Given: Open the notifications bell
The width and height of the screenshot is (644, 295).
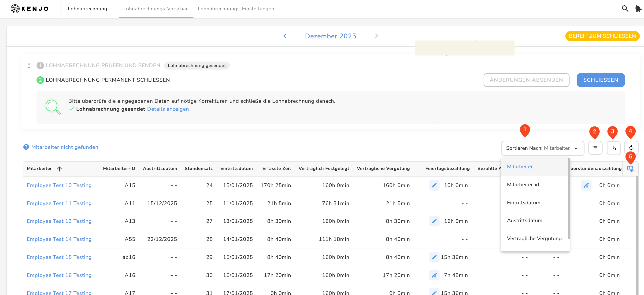Looking at the screenshot, I should [x=638, y=9].
